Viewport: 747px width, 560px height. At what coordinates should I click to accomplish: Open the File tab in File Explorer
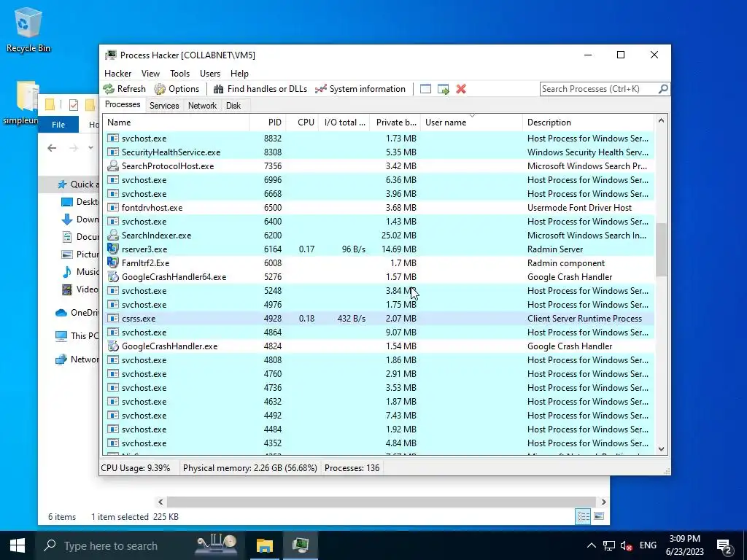click(x=58, y=124)
